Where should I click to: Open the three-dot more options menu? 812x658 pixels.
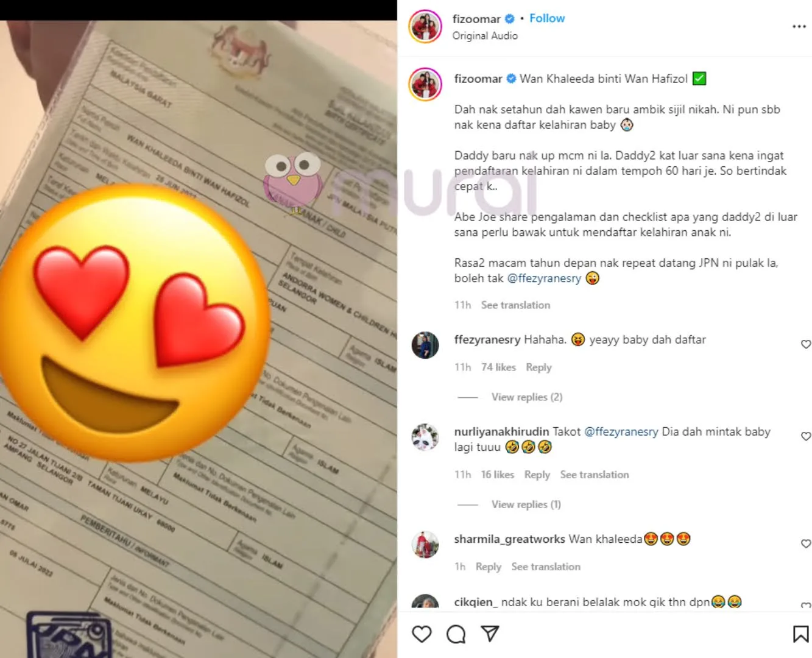[x=799, y=27]
